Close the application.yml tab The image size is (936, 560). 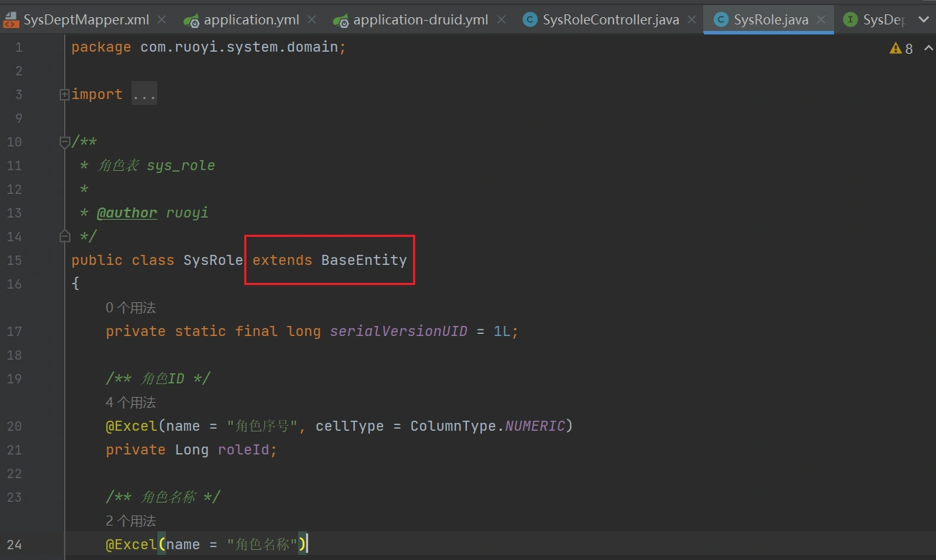pos(312,20)
